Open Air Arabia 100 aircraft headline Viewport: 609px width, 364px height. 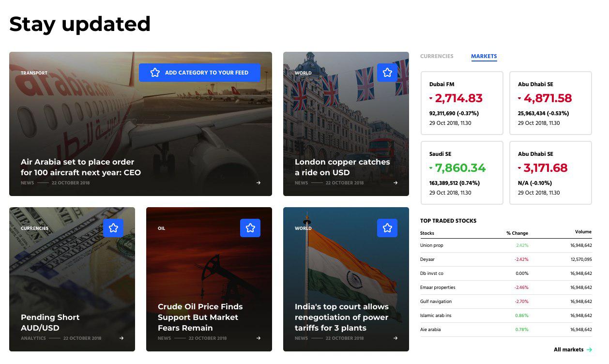click(81, 167)
